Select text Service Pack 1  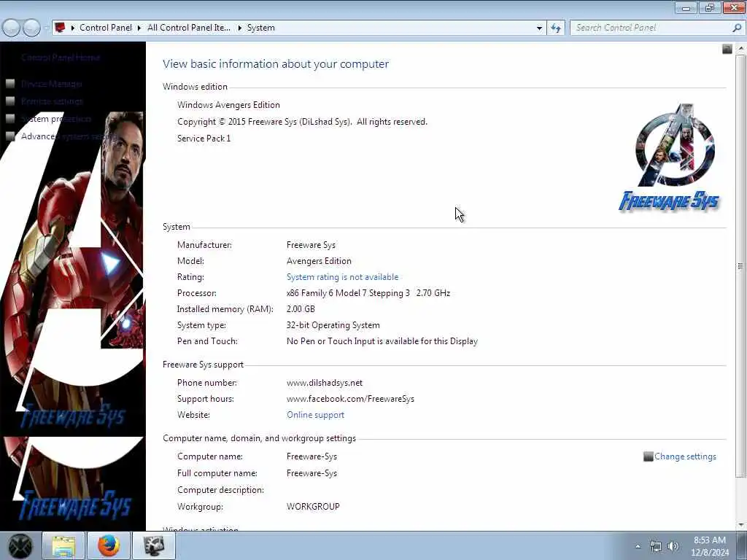pyautogui.click(x=204, y=138)
